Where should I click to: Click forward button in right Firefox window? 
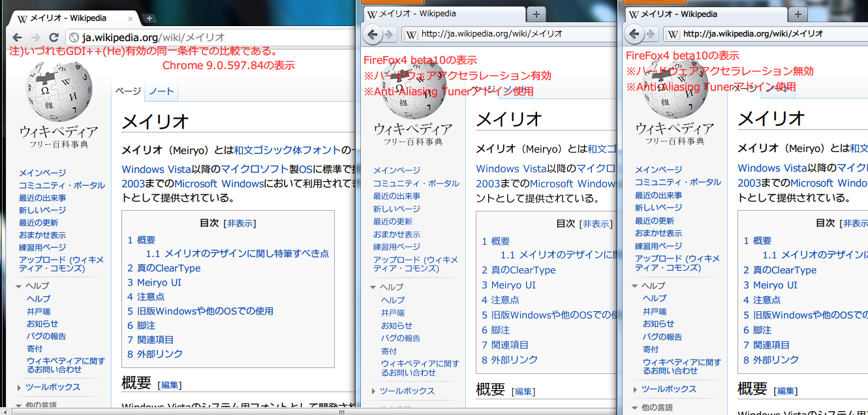pyautogui.click(x=651, y=34)
